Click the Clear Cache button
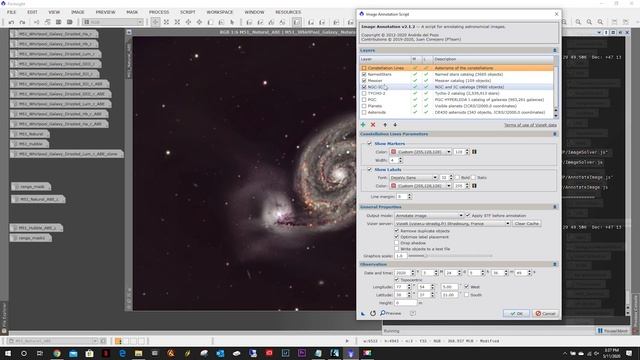The height and width of the screenshot is (360, 640). (x=527, y=224)
